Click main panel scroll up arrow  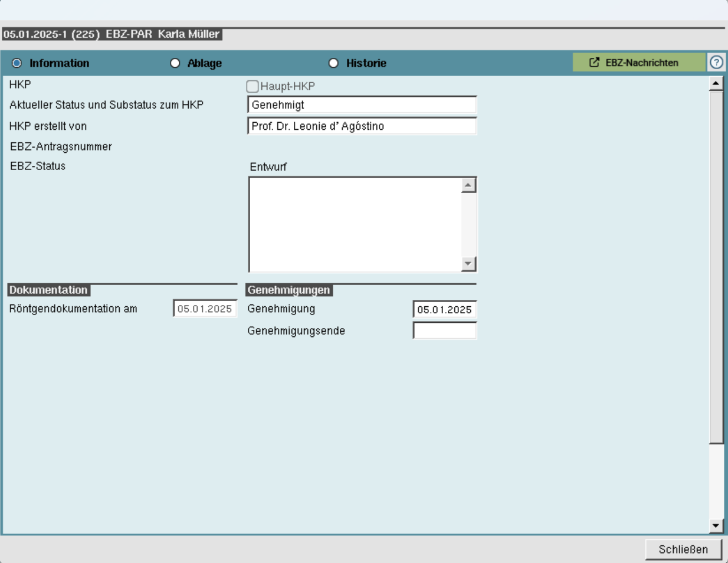716,83
